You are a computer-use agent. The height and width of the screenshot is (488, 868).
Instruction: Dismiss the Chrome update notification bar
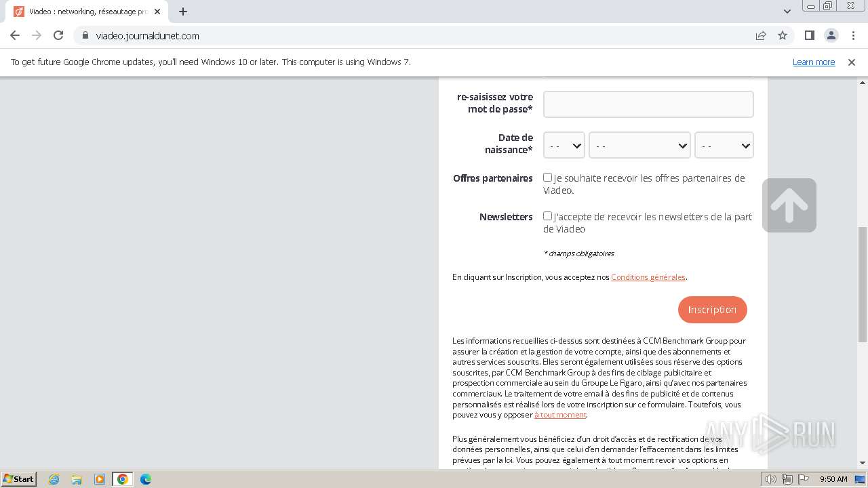[852, 62]
